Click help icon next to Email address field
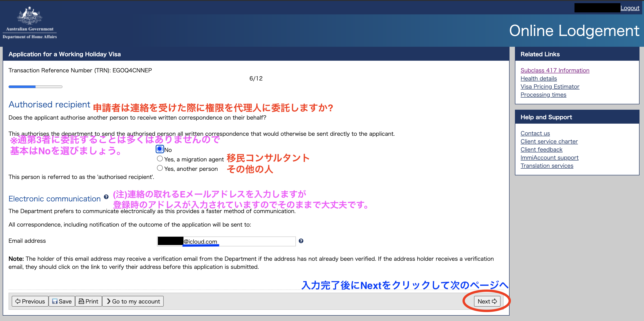The image size is (644, 321). coord(301,241)
